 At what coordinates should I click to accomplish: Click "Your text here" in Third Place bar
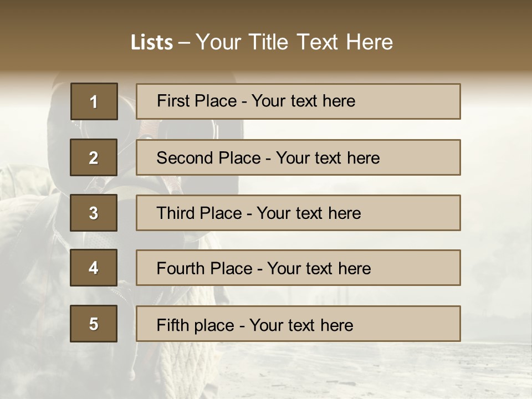[309, 213]
